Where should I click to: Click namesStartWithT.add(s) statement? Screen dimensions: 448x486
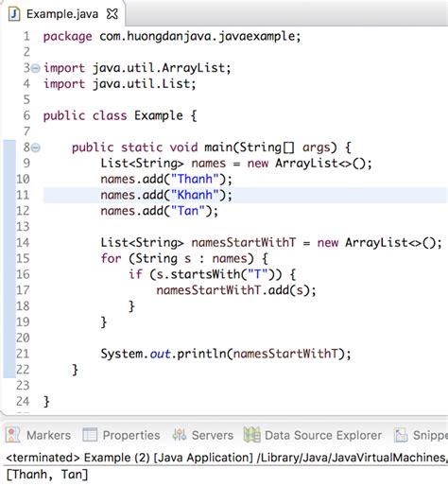(236, 290)
